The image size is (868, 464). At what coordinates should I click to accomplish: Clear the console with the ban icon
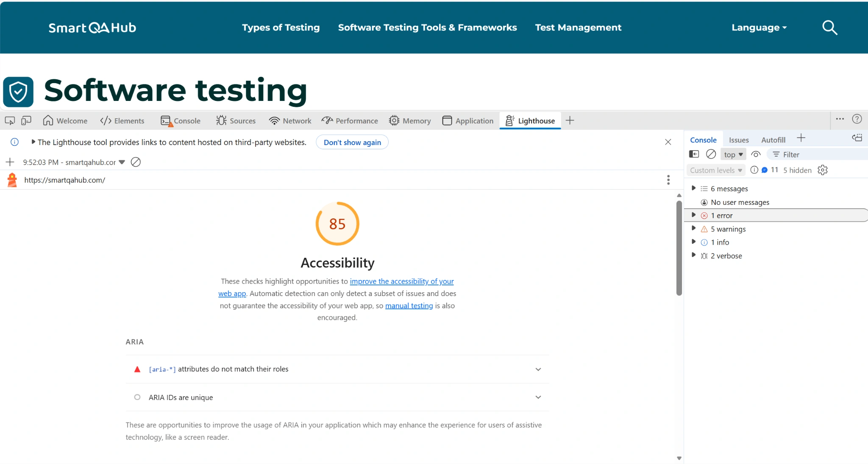[x=711, y=154]
